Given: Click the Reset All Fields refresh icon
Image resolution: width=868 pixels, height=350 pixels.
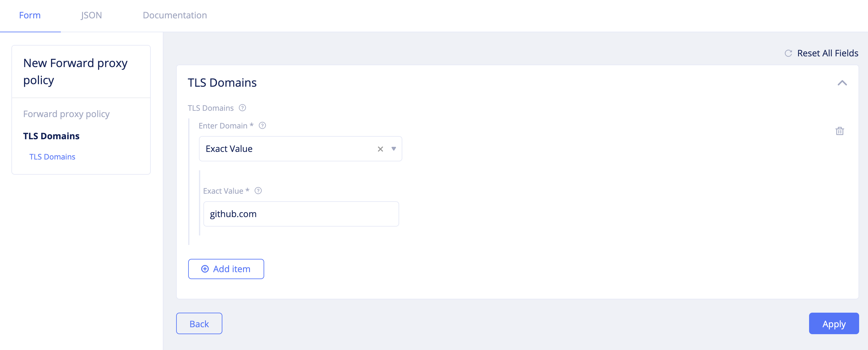Looking at the screenshot, I should (x=788, y=53).
